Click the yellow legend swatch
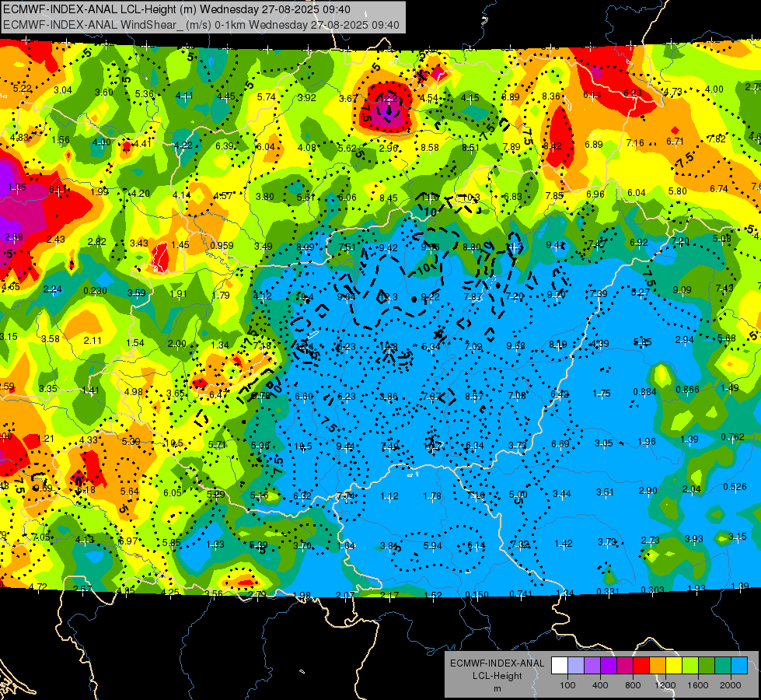Screen dimensions: 761x700 coord(674,666)
